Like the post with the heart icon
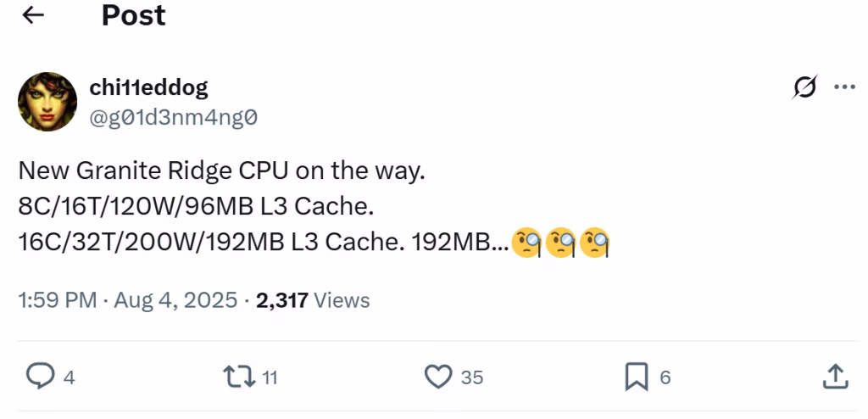Viewport: 868px width, 419px height. tap(437, 377)
